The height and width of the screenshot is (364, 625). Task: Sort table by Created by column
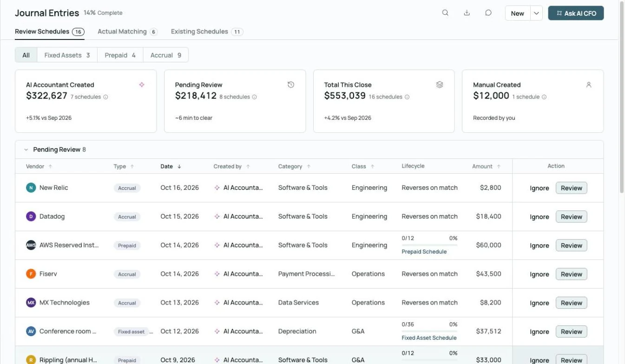pyautogui.click(x=232, y=166)
